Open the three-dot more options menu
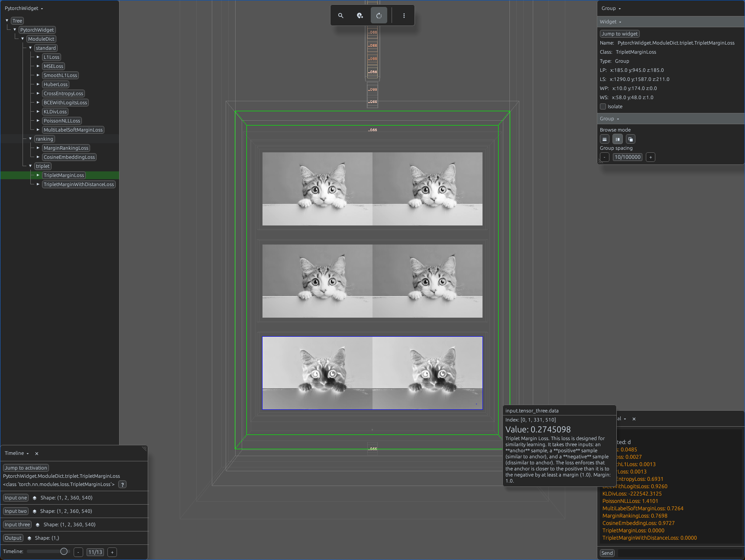The height and width of the screenshot is (560, 745). click(x=404, y=16)
